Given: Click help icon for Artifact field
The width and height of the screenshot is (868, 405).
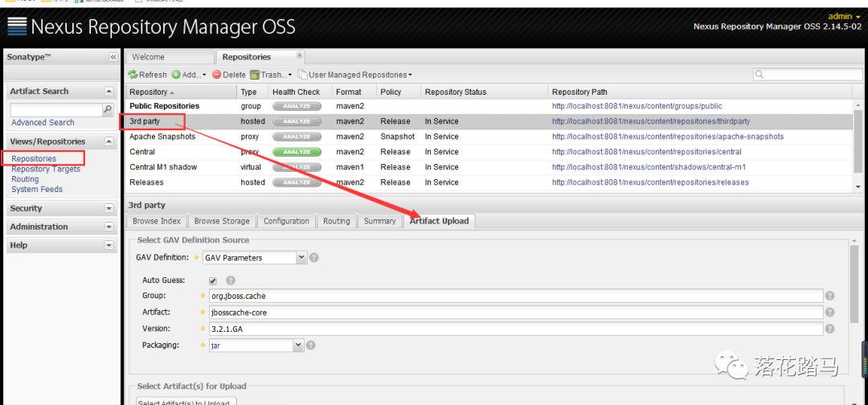Looking at the screenshot, I should 829,313.
